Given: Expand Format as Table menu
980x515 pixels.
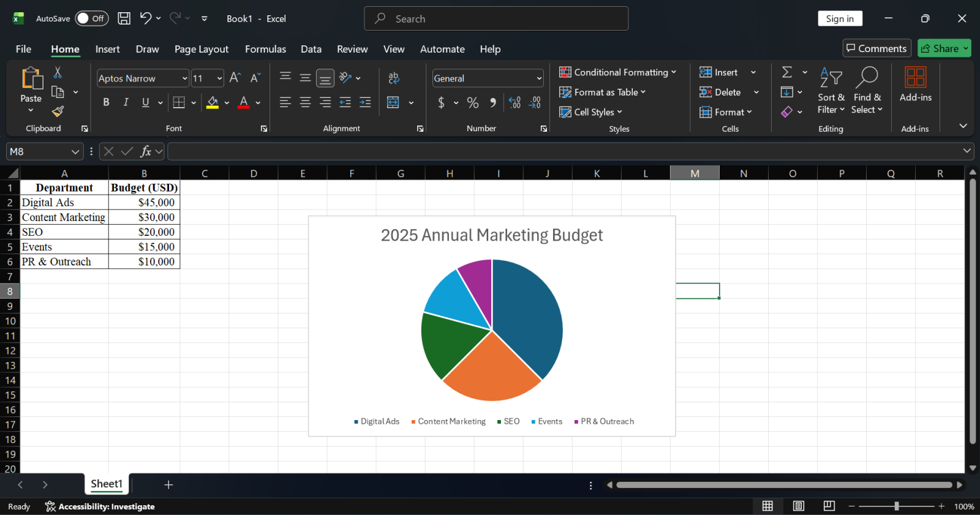Looking at the screenshot, I should [602, 92].
